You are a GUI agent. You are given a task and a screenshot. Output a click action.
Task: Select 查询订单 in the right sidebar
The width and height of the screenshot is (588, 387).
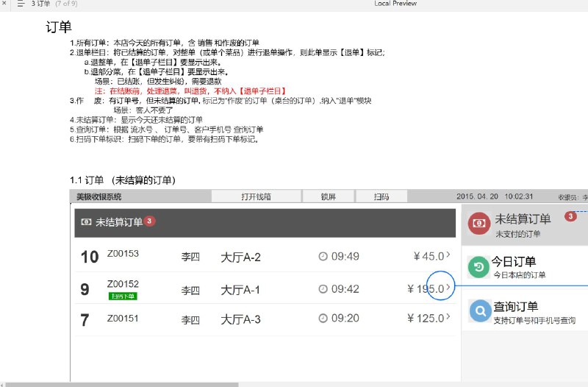(525, 310)
